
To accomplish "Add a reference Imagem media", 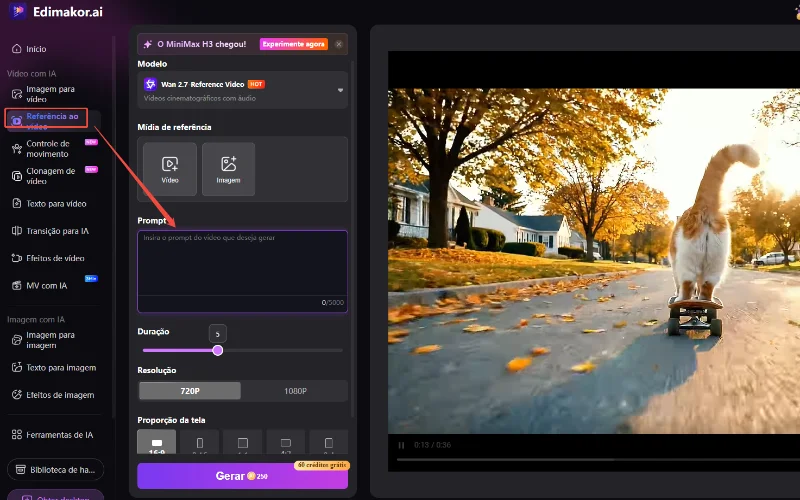I will [x=229, y=169].
